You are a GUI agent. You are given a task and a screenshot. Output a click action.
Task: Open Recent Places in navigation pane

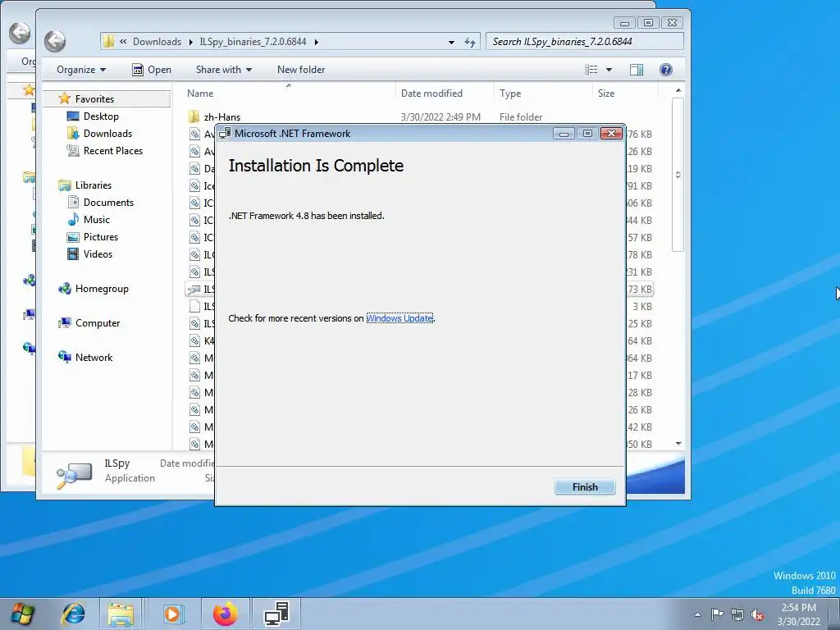pos(112,151)
